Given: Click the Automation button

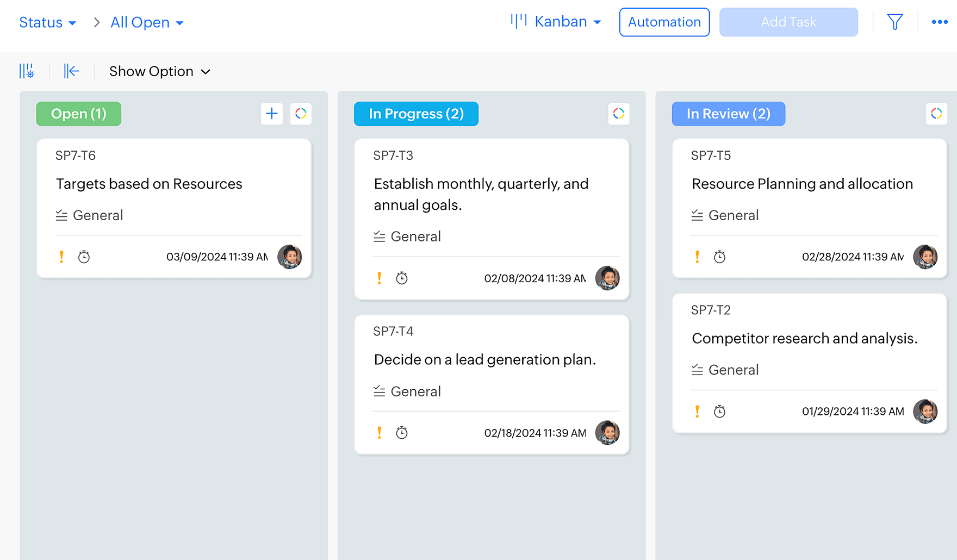Looking at the screenshot, I should click(x=664, y=22).
